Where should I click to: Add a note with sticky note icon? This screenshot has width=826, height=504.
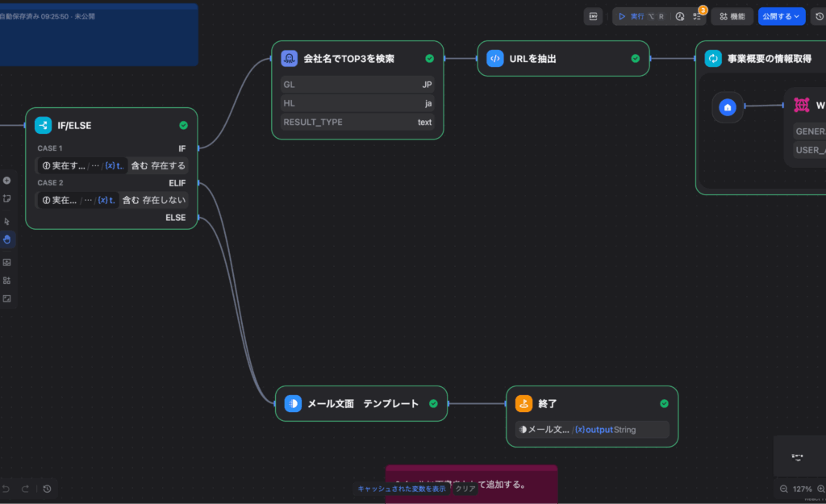(x=6, y=198)
